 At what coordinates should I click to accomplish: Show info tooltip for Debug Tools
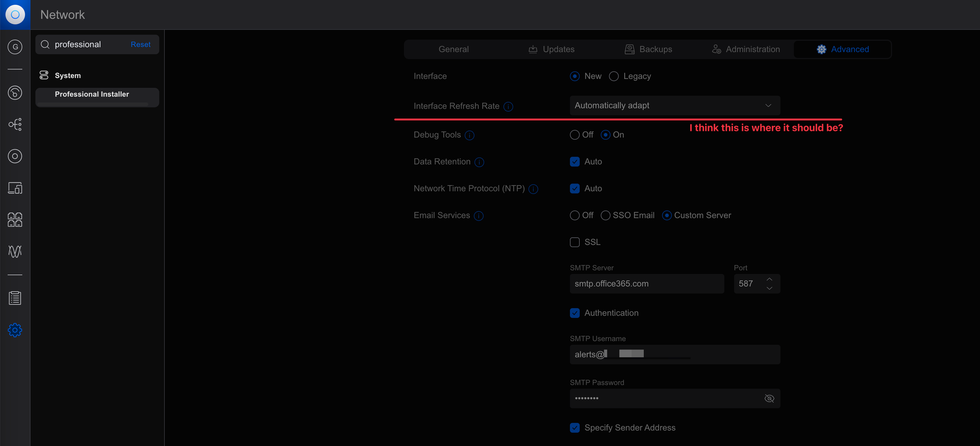[469, 135]
